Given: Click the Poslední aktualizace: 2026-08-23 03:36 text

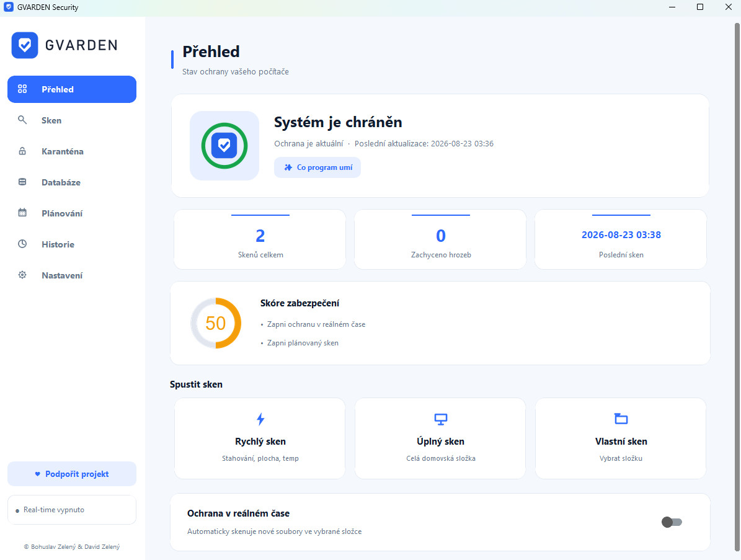Looking at the screenshot, I should click(424, 144).
